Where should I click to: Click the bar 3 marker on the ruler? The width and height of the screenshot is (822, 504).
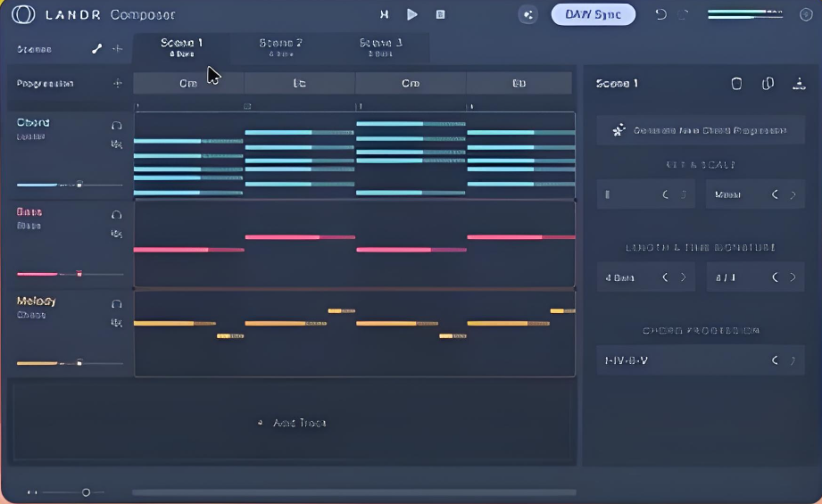point(360,106)
